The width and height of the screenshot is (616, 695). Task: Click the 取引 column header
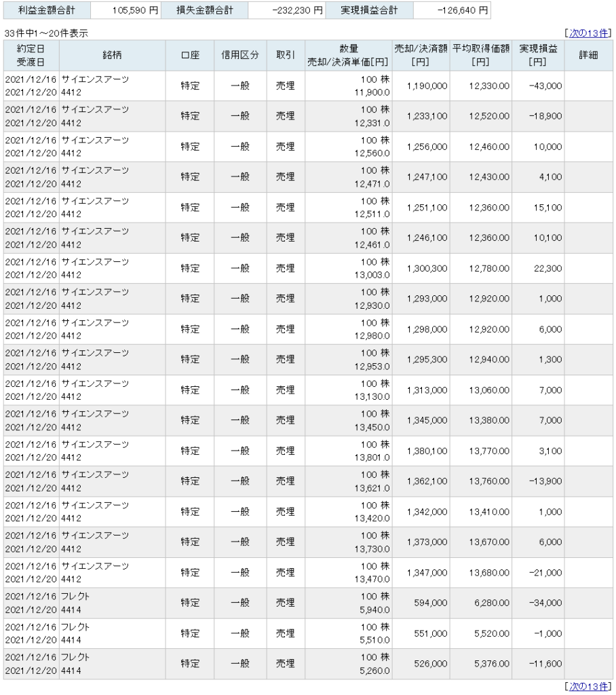click(x=286, y=56)
